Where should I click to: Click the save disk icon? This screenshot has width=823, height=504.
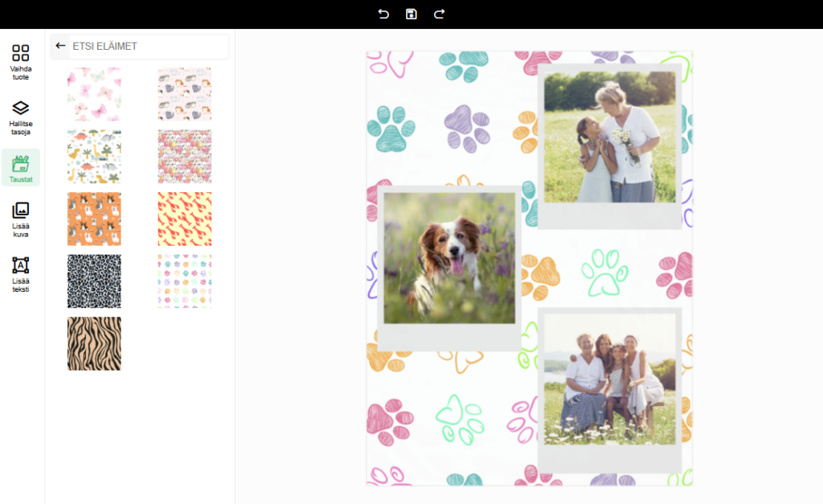pyautogui.click(x=411, y=14)
